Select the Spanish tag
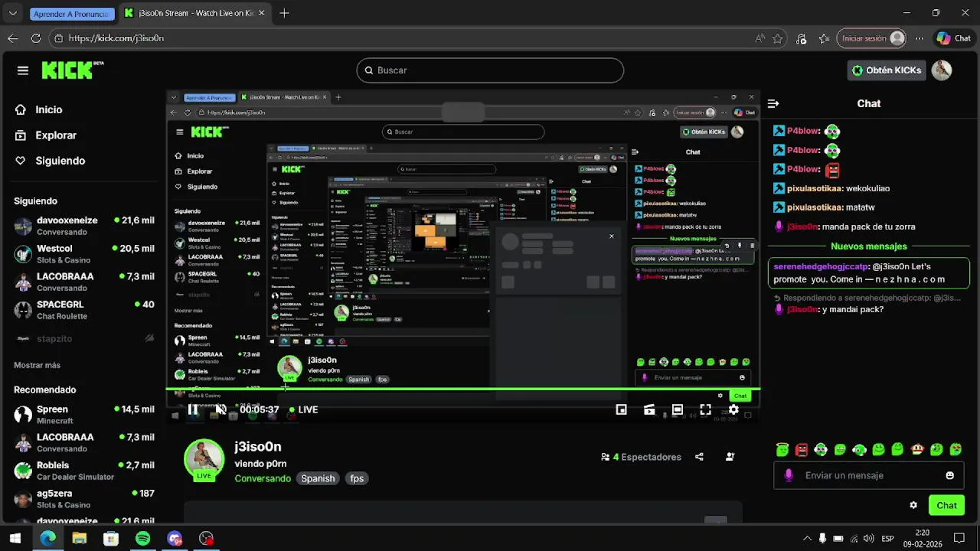This screenshot has width=980, height=551. coord(318,478)
